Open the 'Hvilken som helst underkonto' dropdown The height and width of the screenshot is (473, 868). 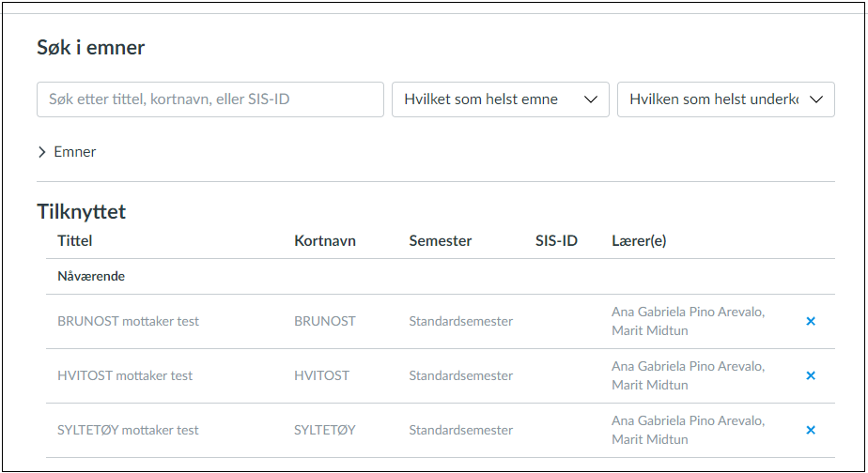[725, 99]
